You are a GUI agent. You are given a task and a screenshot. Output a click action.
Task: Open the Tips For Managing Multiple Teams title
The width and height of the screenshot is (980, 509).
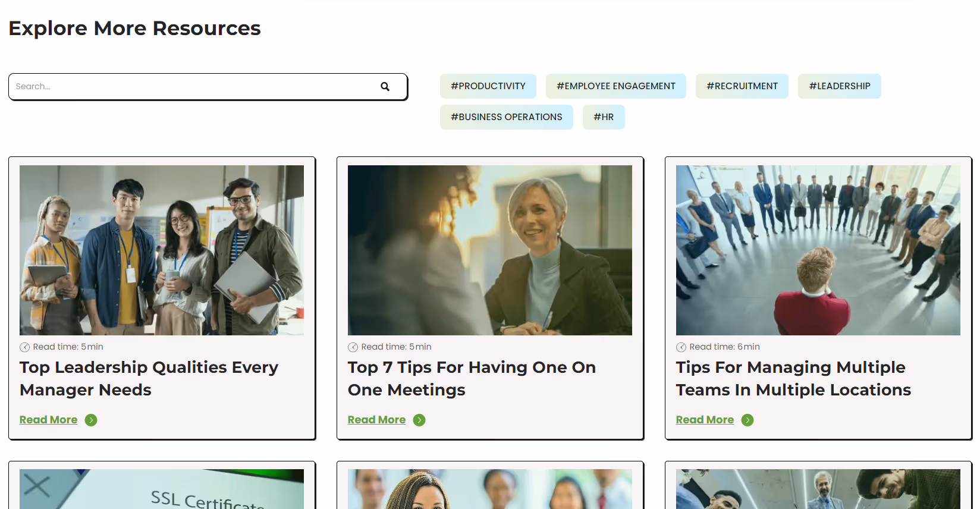click(x=794, y=379)
